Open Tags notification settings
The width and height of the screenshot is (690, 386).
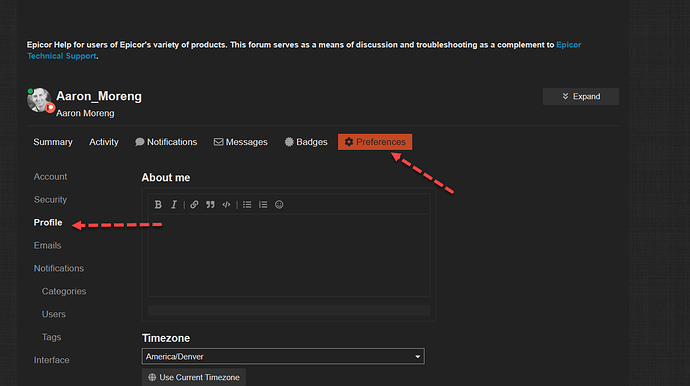(x=51, y=337)
